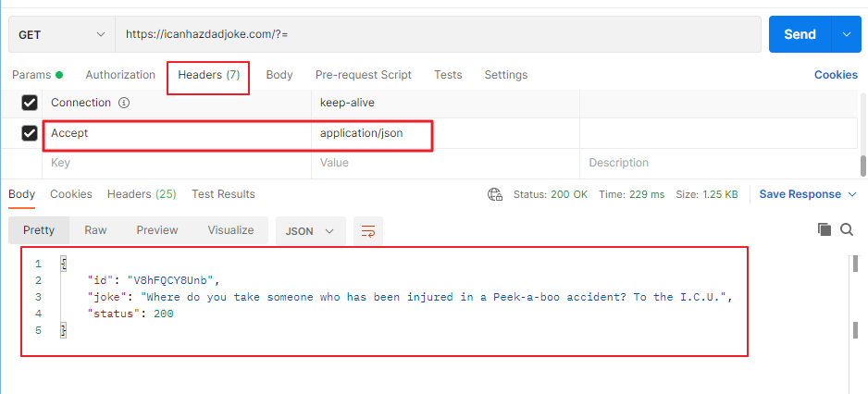Open the Authorization tab
Screen dimensions: 868x394
pos(120,75)
